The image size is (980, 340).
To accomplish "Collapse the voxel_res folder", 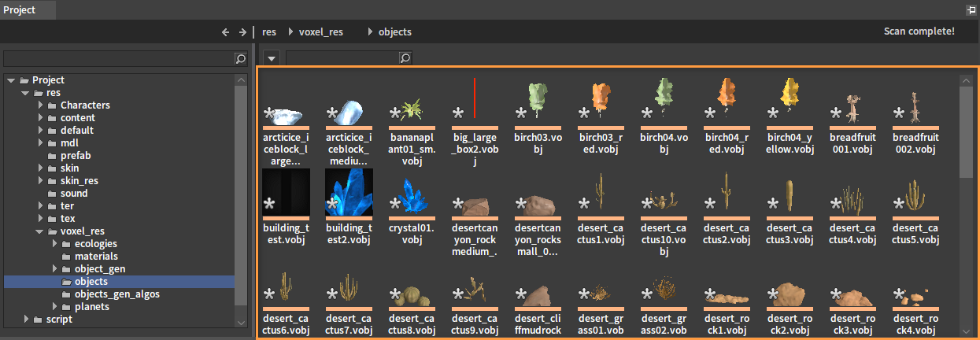I will pos(40,231).
